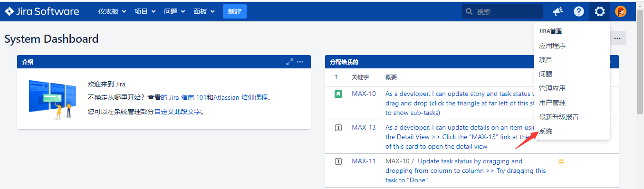The height and width of the screenshot is (189, 644).
Task: Open the user avatar menu
Action: click(621, 11)
